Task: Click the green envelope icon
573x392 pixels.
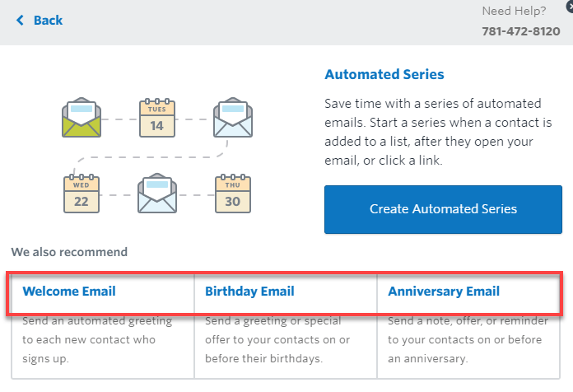Action: (82, 119)
